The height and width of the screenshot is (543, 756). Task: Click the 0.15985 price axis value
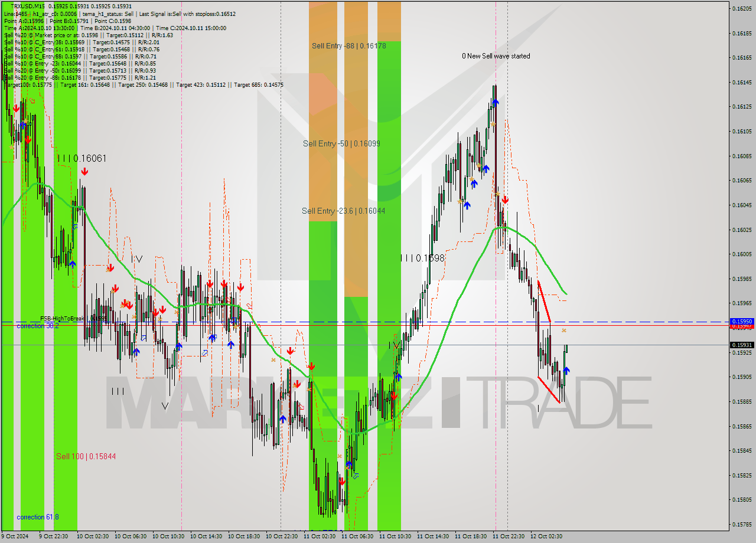741,279
